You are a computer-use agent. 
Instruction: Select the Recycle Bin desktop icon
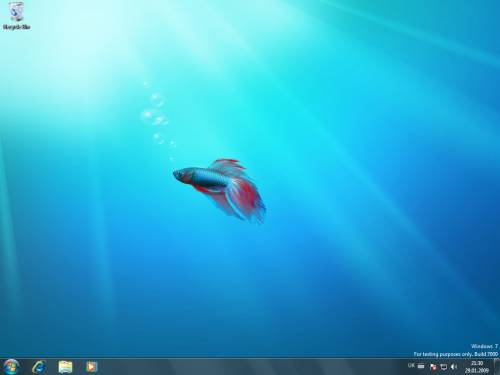pyautogui.click(x=16, y=12)
